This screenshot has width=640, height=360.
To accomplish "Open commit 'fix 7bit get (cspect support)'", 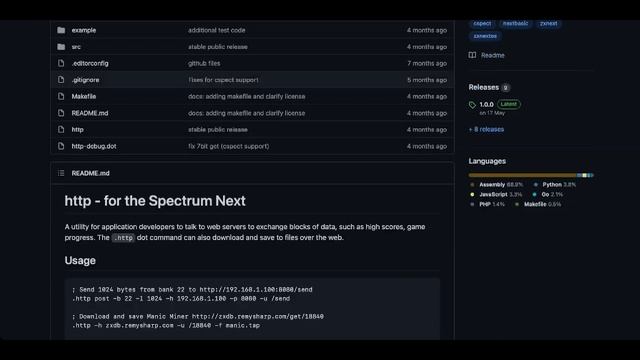I will pos(229,146).
